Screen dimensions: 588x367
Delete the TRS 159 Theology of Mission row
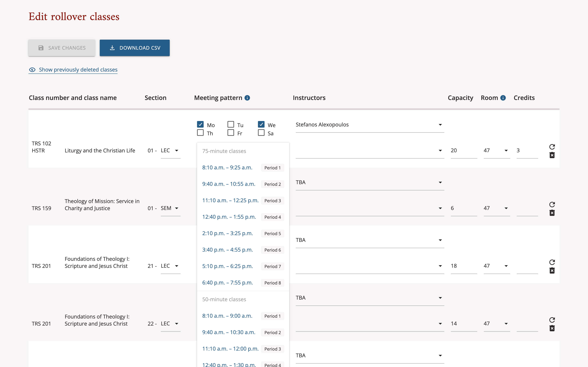(552, 213)
